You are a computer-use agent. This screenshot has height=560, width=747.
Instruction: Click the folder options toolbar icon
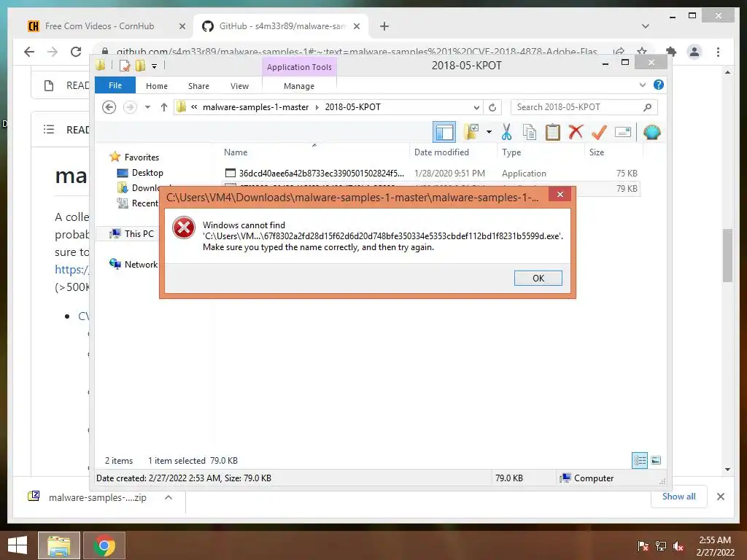point(472,132)
